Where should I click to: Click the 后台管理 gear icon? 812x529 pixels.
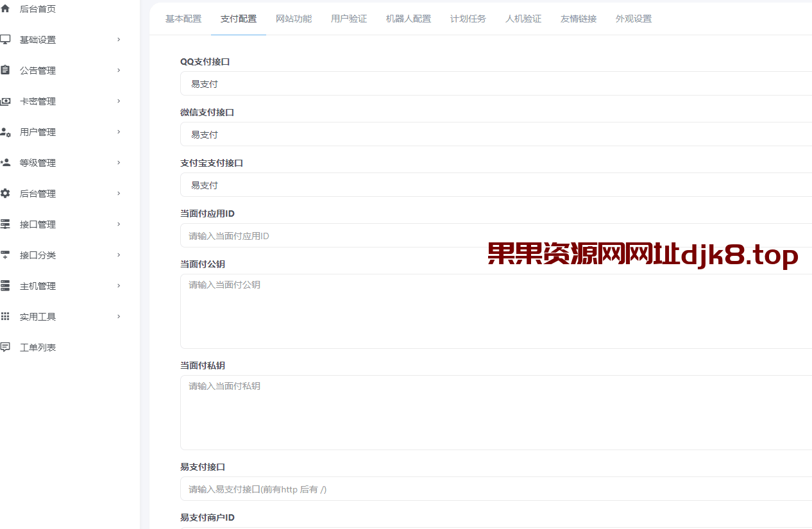click(x=6, y=193)
